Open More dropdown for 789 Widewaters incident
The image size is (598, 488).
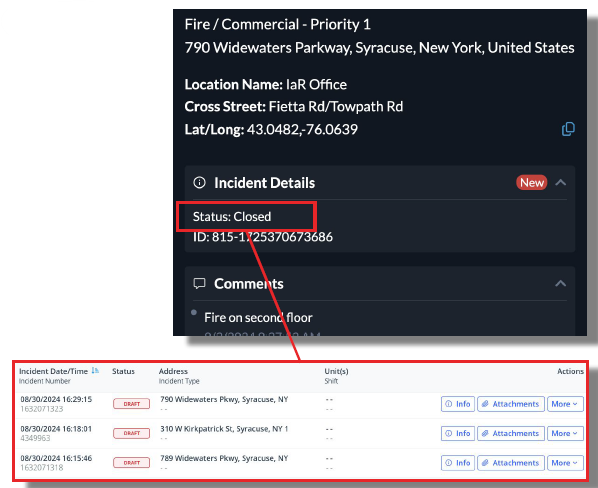[565, 462]
